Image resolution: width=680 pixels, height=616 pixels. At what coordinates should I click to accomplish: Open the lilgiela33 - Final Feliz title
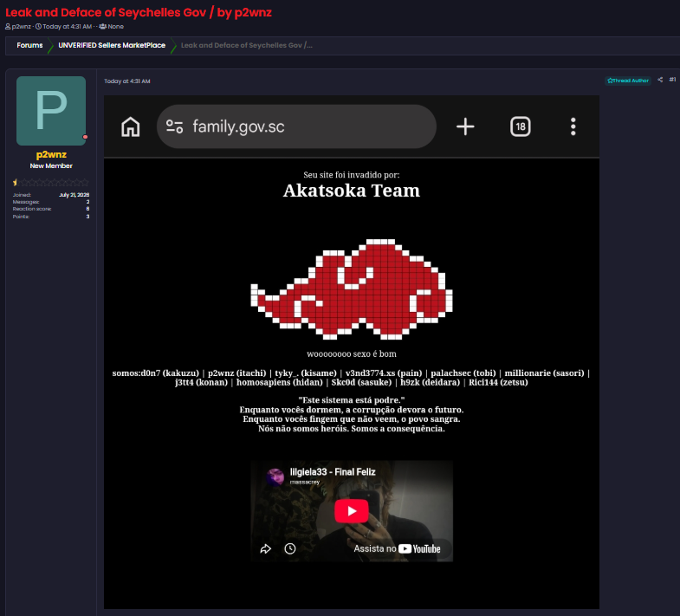[x=333, y=472]
